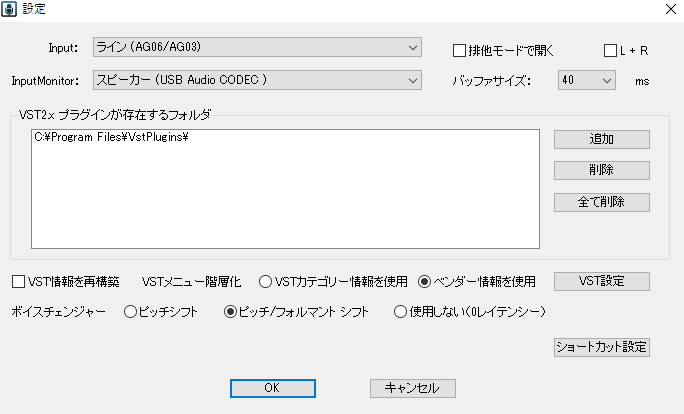This screenshot has width=684, height=414.
Task: Click the 追加 button
Action: click(602, 140)
